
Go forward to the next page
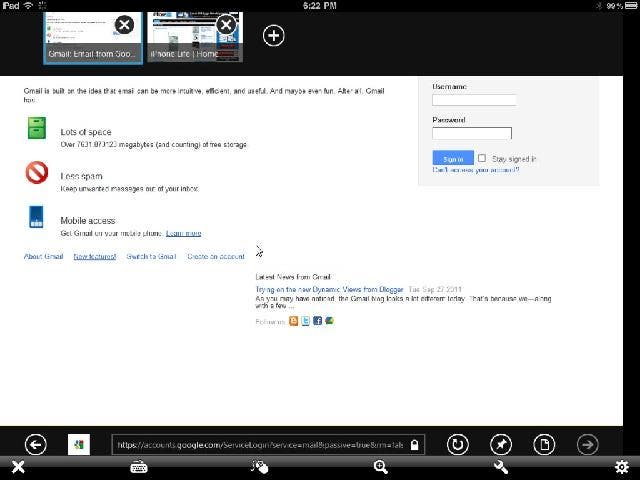tap(588, 444)
